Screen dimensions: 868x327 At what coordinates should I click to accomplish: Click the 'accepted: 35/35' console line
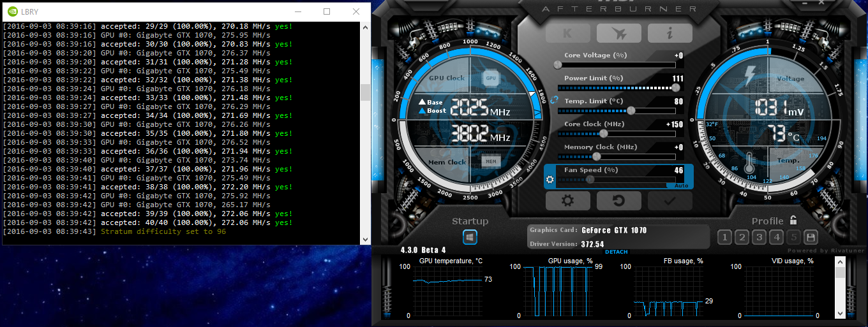[x=147, y=133]
